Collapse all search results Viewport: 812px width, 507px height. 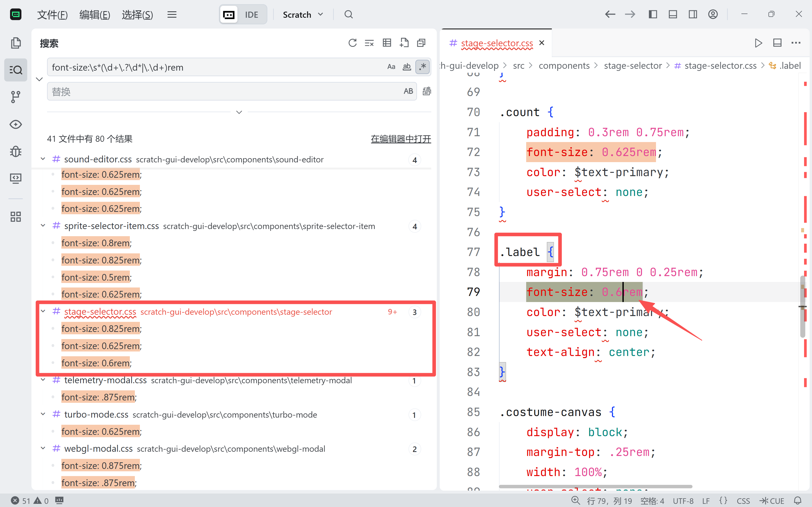[x=421, y=43]
